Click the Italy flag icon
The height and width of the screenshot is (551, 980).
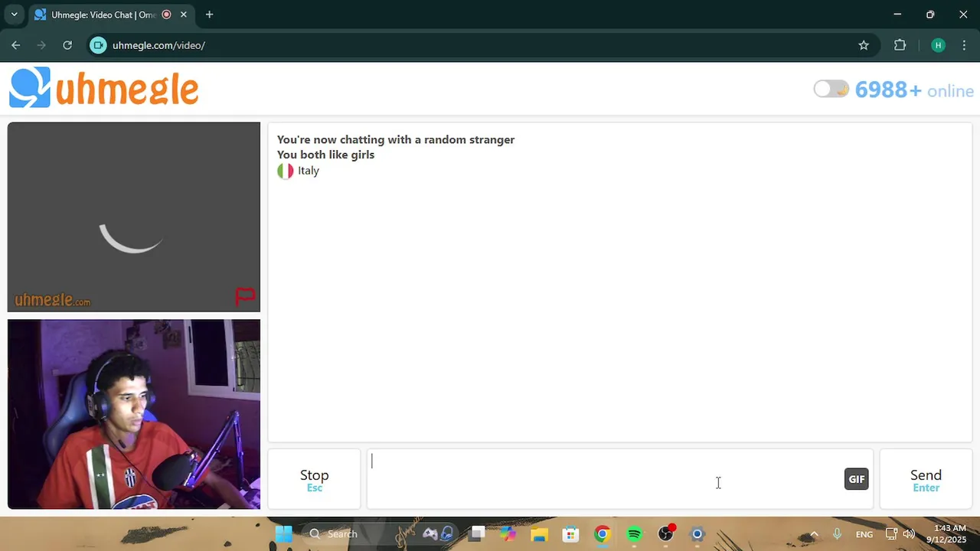point(285,171)
